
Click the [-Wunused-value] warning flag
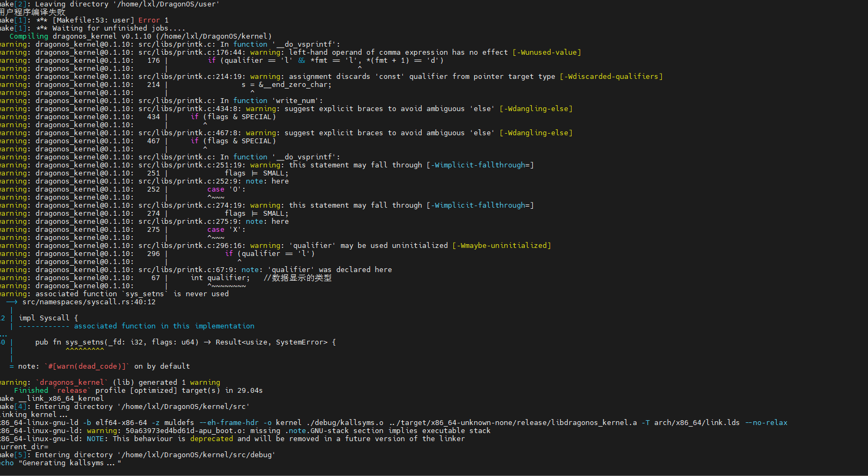pyautogui.click(x=546, y=53)
